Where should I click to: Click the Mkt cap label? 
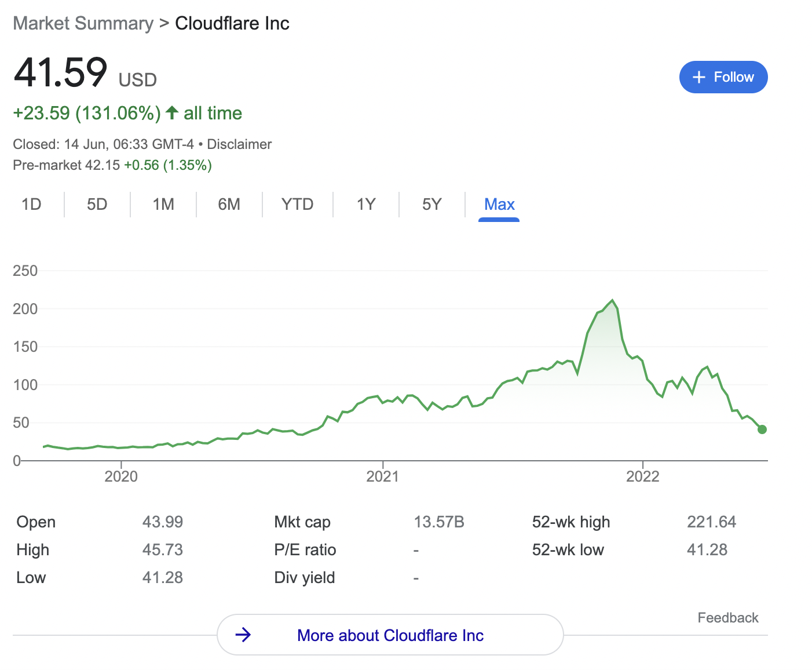tap(302, 522)
